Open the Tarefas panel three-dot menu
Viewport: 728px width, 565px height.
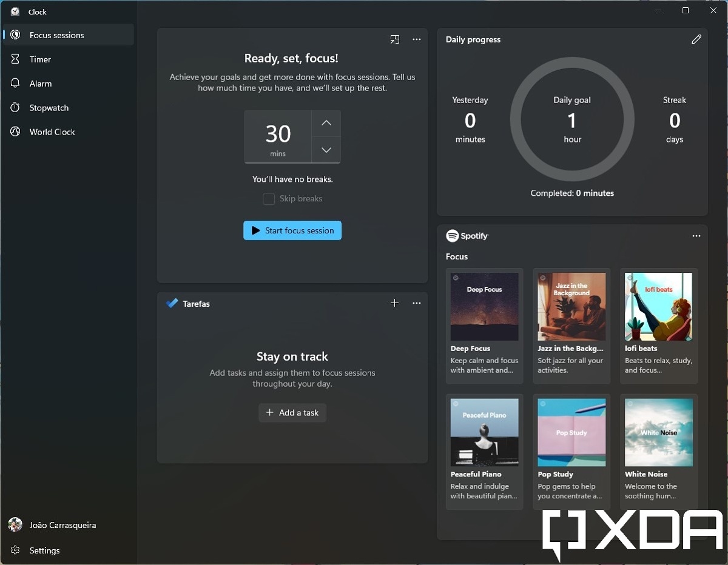tap(417, 303)
